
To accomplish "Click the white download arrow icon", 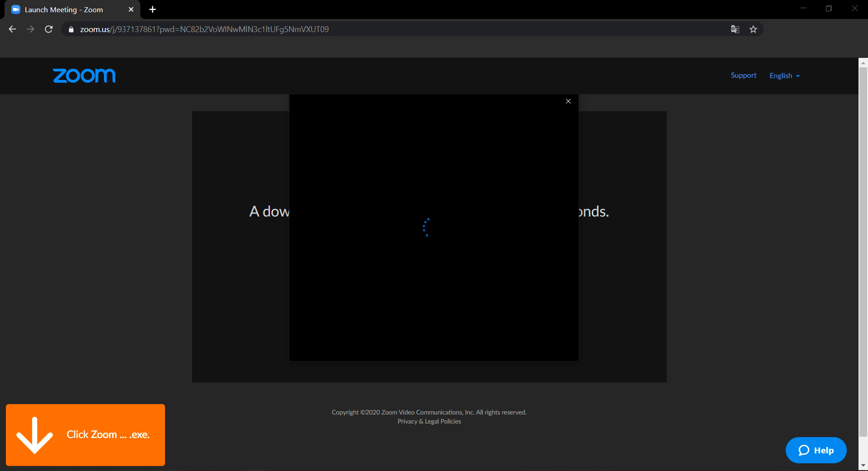I will click(35, 435).
